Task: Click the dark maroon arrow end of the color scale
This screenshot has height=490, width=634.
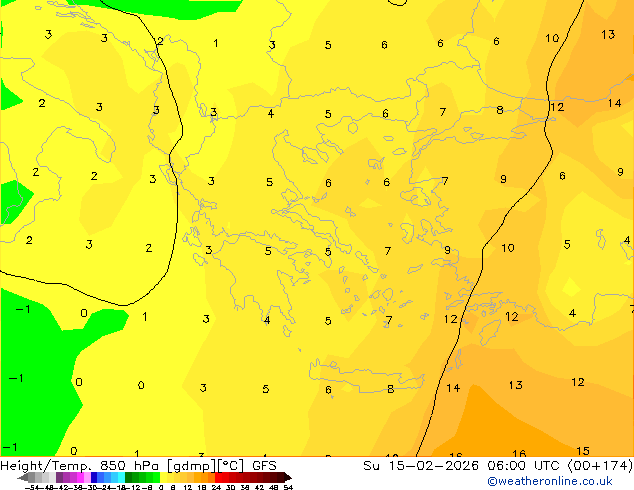Action: coord(288,477)
